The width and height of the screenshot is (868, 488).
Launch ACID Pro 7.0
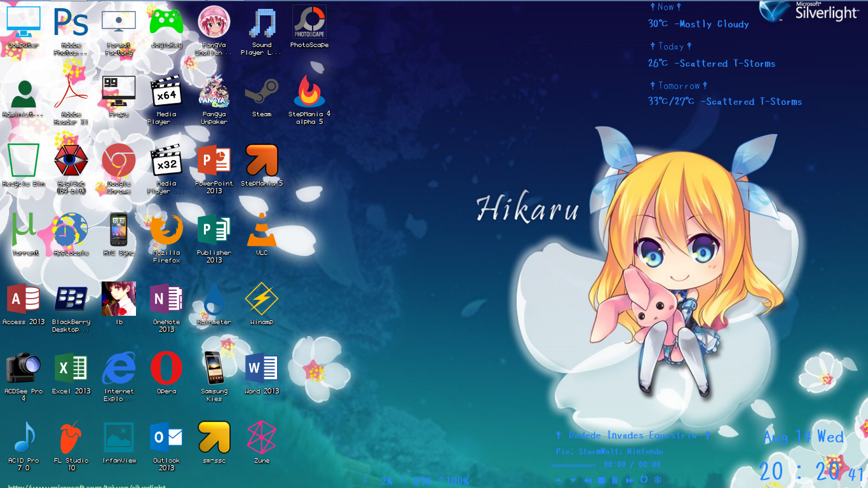(24, 445)
